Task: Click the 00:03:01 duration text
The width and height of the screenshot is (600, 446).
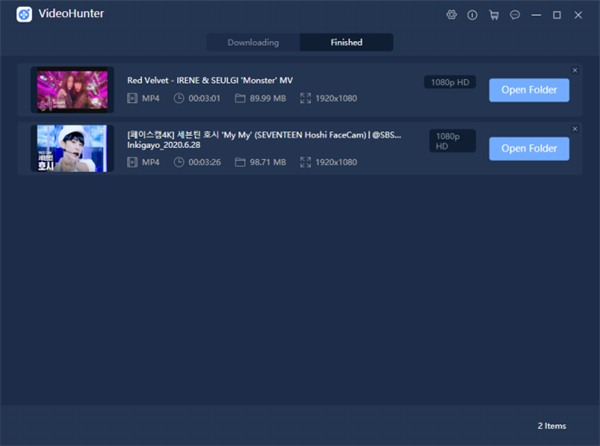Action: (x=204, y=98)
